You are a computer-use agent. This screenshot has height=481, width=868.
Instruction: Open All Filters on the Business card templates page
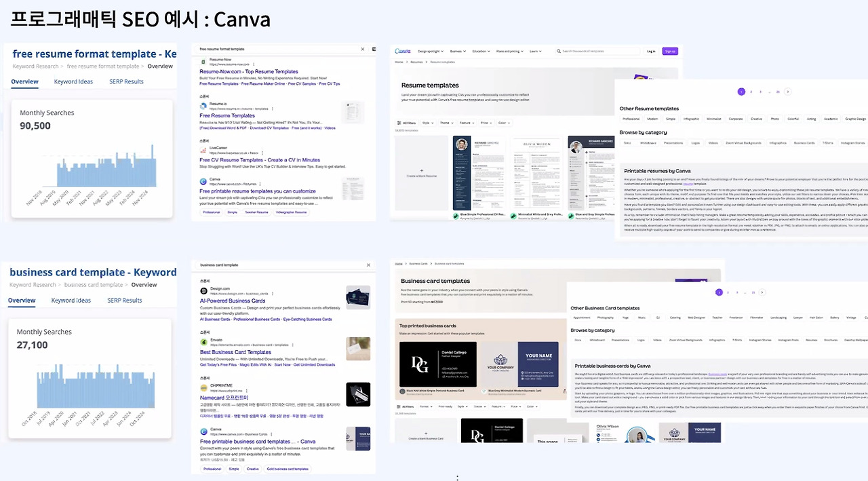406,406
